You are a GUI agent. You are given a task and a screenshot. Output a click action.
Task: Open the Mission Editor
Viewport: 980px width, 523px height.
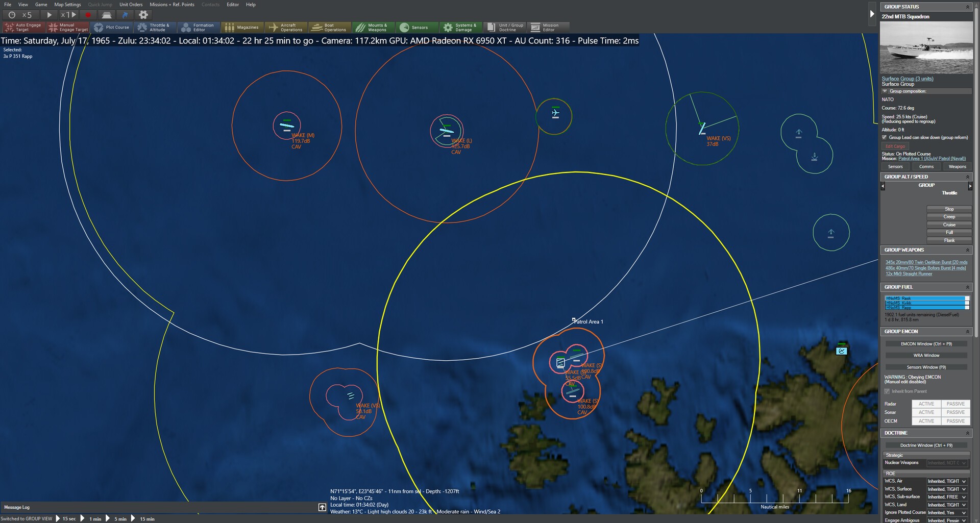click(549, 28)
